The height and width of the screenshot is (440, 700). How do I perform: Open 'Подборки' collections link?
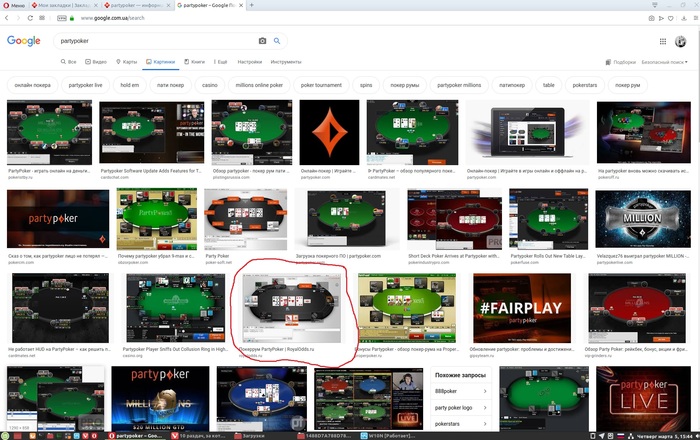(x=621, y=62)
